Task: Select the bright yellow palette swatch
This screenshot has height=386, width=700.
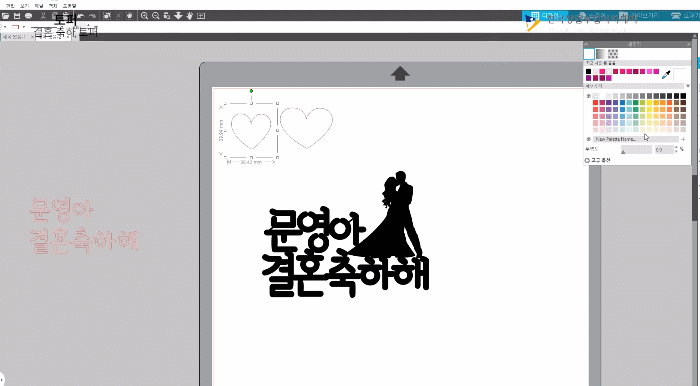Action: click(649, 103)
